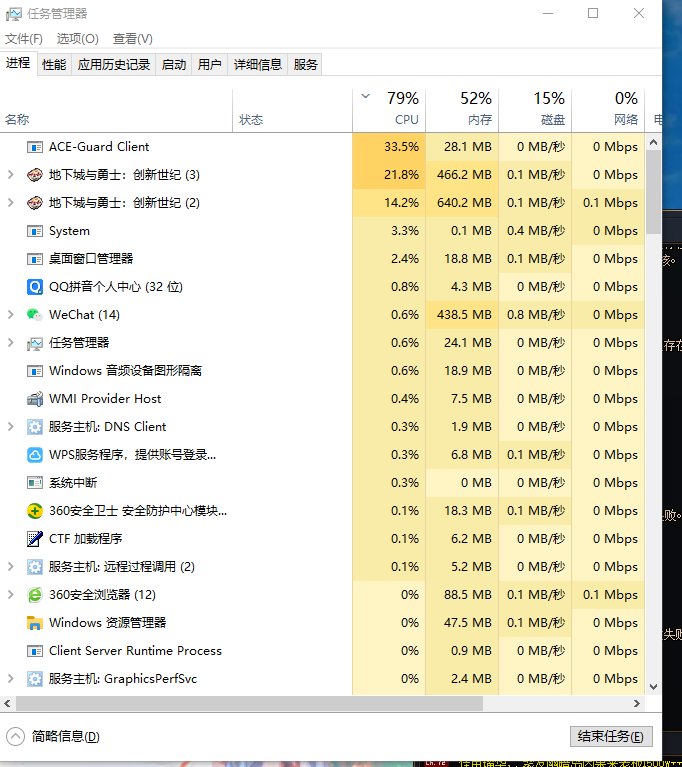The width and height of the screenshot is (682, 767).
Task: Switch to the 服务 tab
Action: (x=305, y=65)
